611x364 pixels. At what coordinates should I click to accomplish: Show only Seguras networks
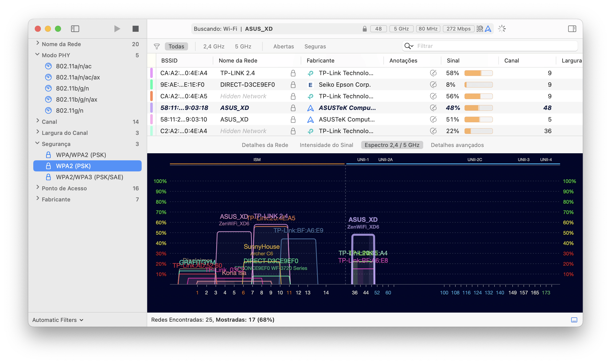click(x=315, y=46)
